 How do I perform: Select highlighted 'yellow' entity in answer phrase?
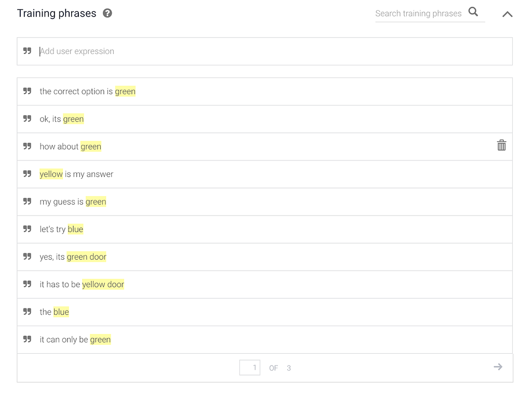51,174
